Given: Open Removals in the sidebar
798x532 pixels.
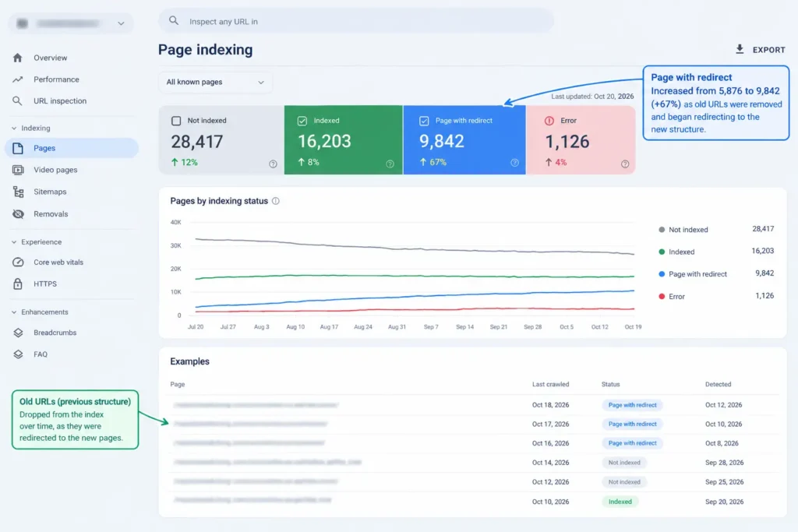Looking at the screenshot, I should (x=51, y=214).
